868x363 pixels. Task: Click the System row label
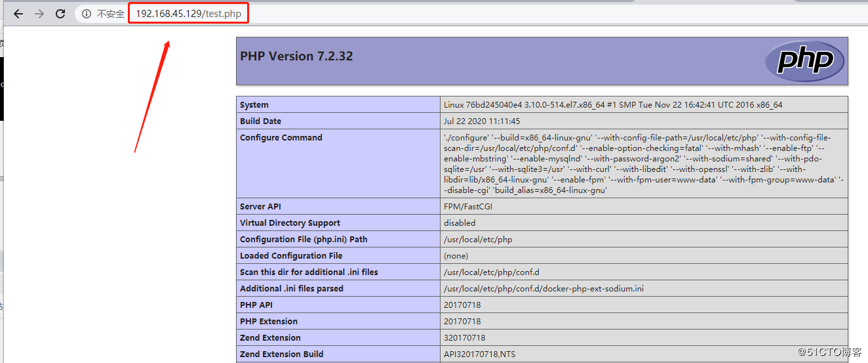(254, 105)
